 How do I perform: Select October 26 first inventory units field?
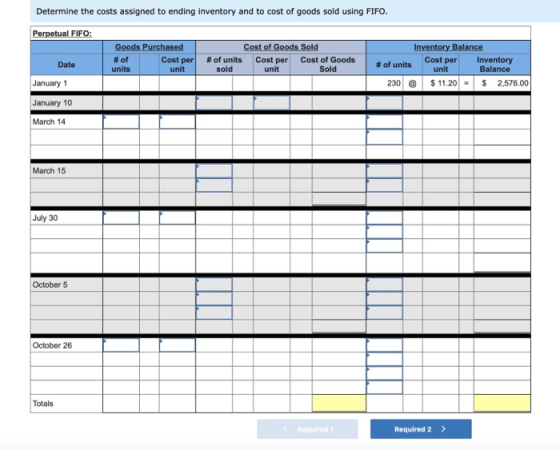pos(384,345)
